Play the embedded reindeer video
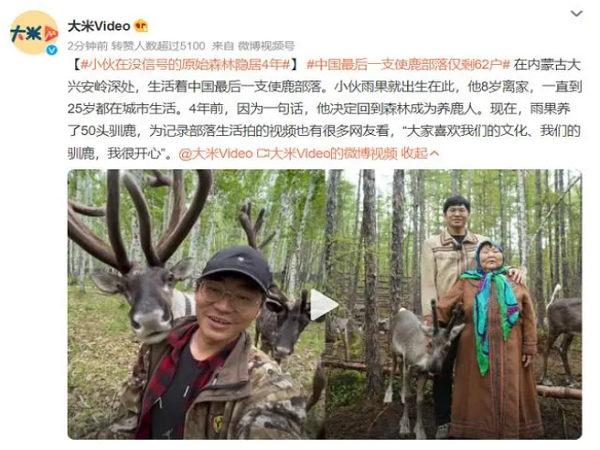 pyautogui.click(x=323, y=305)
